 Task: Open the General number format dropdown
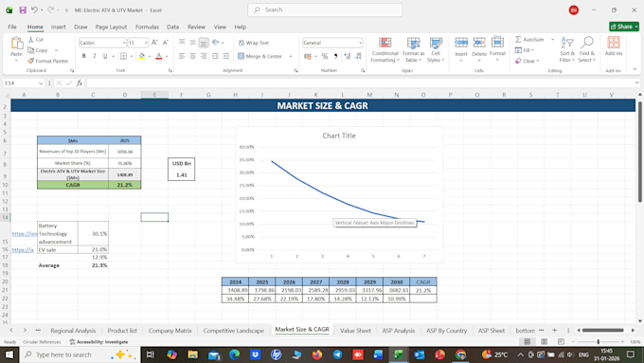(x=360, y=43)
